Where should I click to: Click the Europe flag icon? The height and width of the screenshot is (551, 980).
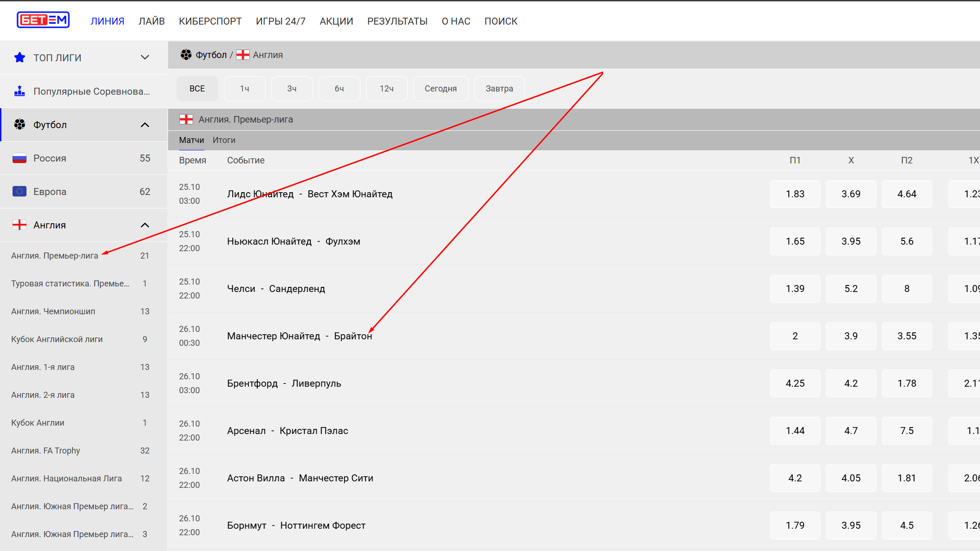pyautogui.click(x=20, y=192)
